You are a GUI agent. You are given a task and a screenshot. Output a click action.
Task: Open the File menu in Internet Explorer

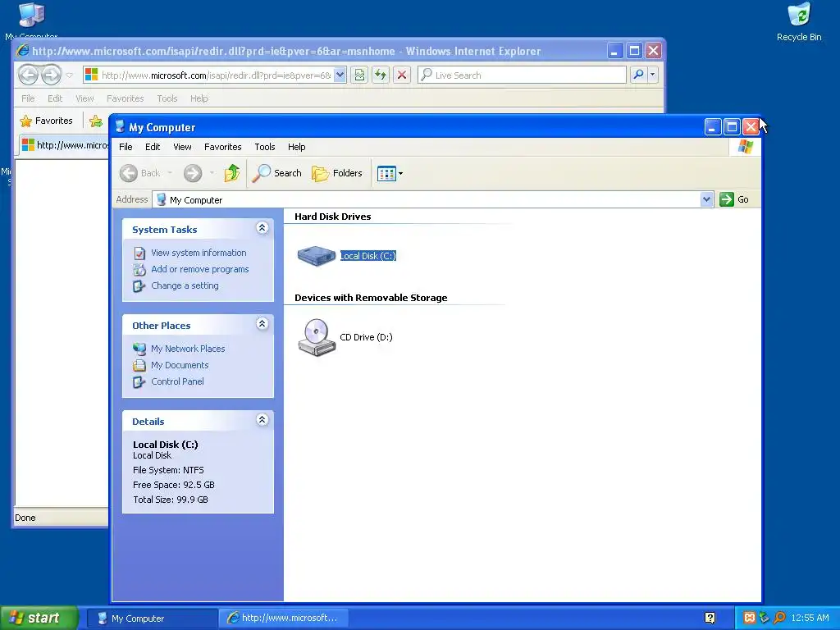coord(28,98)
